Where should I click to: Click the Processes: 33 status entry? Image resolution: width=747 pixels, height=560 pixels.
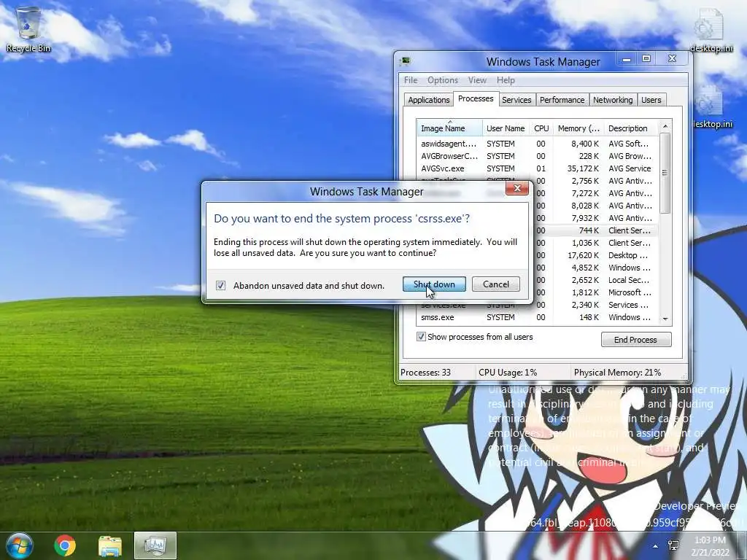click(425, 373)
